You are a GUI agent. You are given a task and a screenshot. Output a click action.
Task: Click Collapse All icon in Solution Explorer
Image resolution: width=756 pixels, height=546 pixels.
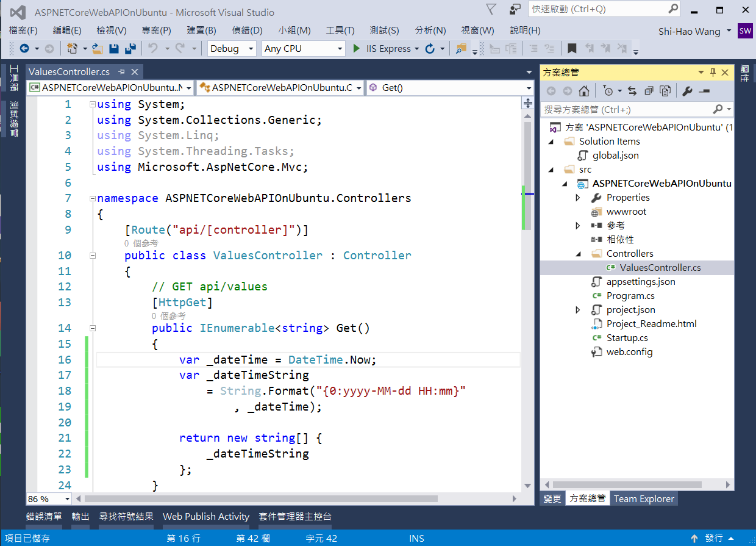649,91
